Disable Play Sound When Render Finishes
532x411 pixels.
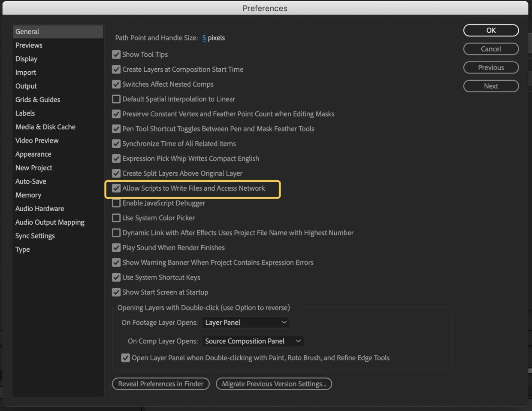pos(116,248)
